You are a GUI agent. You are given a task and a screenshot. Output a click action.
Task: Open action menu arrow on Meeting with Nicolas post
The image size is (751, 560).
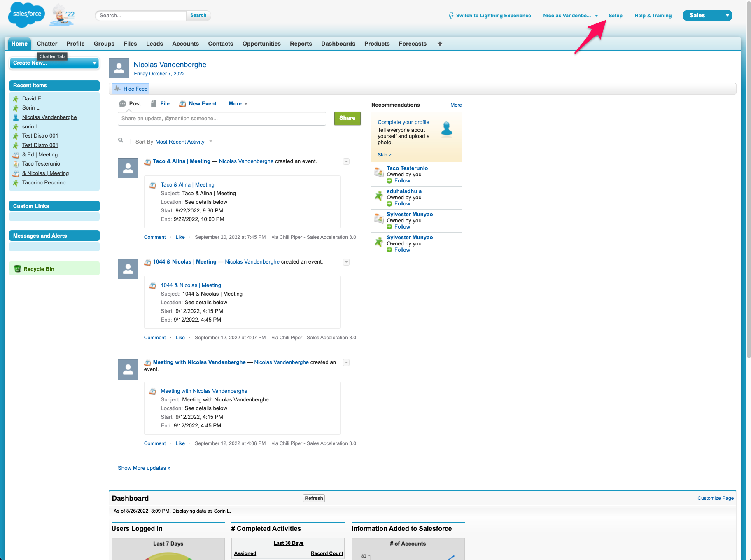(x=346, y=362)
